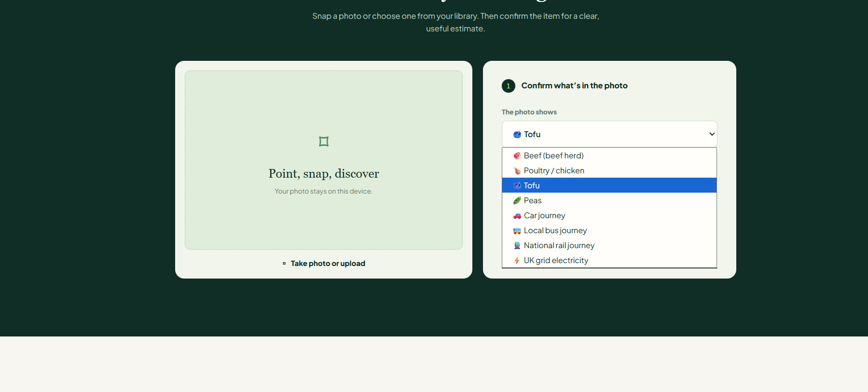Select Beef (beef herd) option
This screenshot has width=868, height=392.
(x=609, y=155)
